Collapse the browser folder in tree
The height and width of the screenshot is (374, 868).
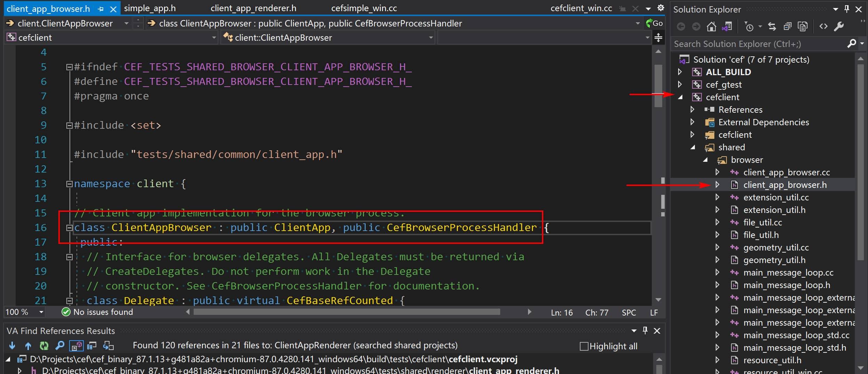tap(705, 160)
